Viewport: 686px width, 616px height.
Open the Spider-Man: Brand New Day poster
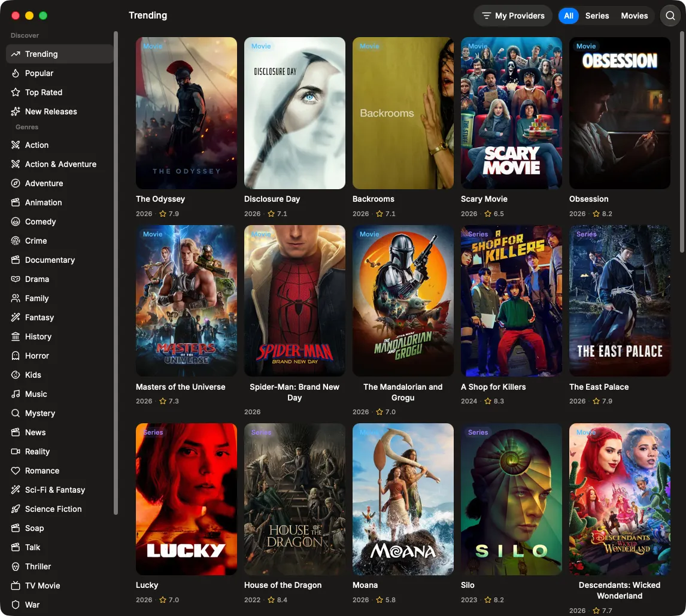[295, 301]
